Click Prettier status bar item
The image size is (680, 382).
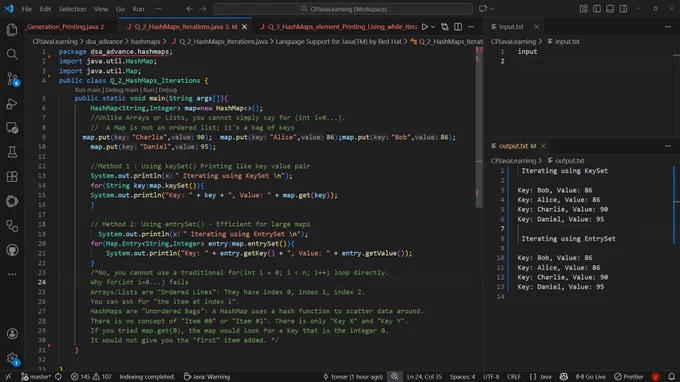[x=629, y=376]
